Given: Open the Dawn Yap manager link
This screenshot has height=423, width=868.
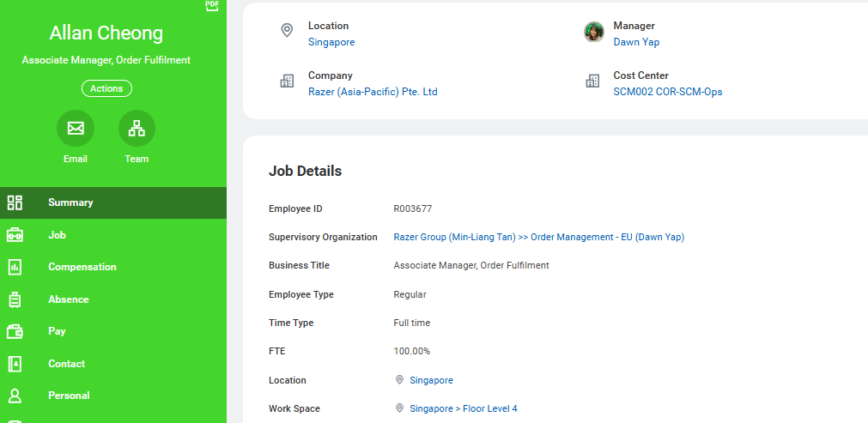Looking at the screenshot, I should 636,42.
